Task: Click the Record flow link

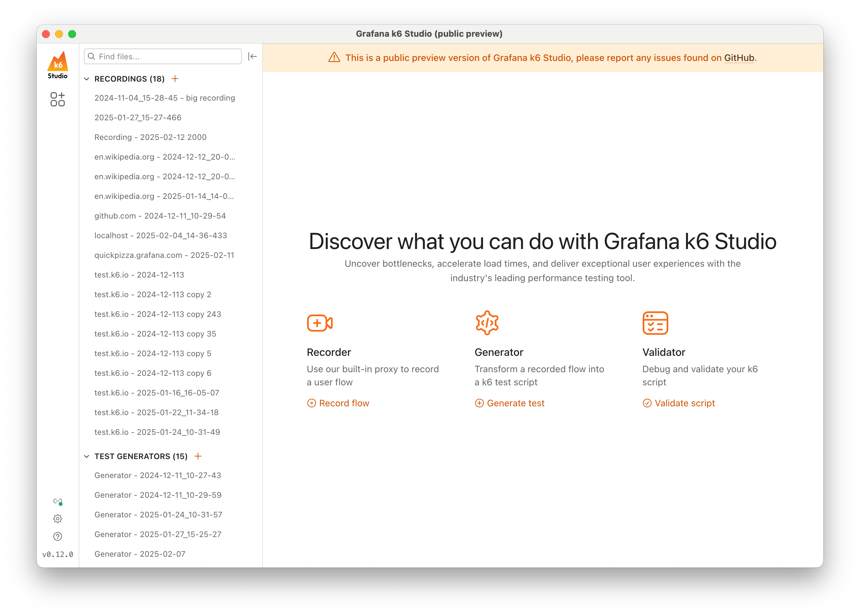Action: click(338, 403)
